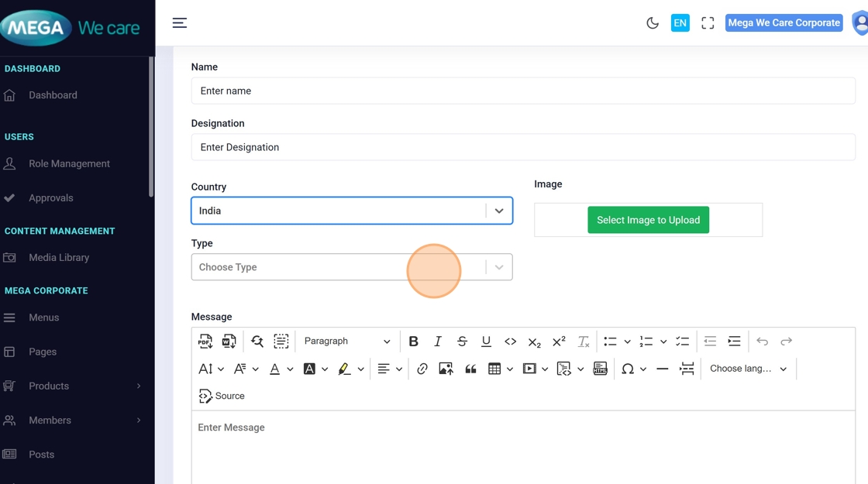Screen dimensions: 868x484
Task: Click the Find and Replace icon
Action: coord(257,342)
